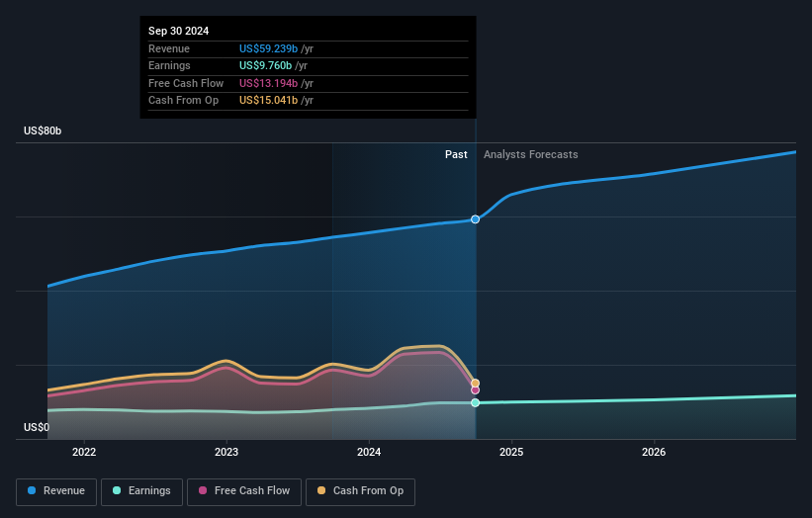
Task: Click the Free Cash Flow value US$13.194b
Action: click(x=268, y=83)
